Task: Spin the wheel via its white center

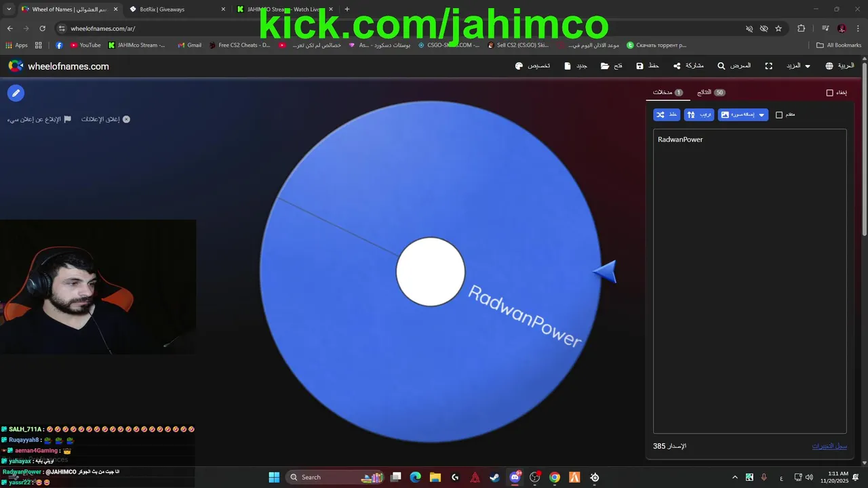Action: coord(431,272)
